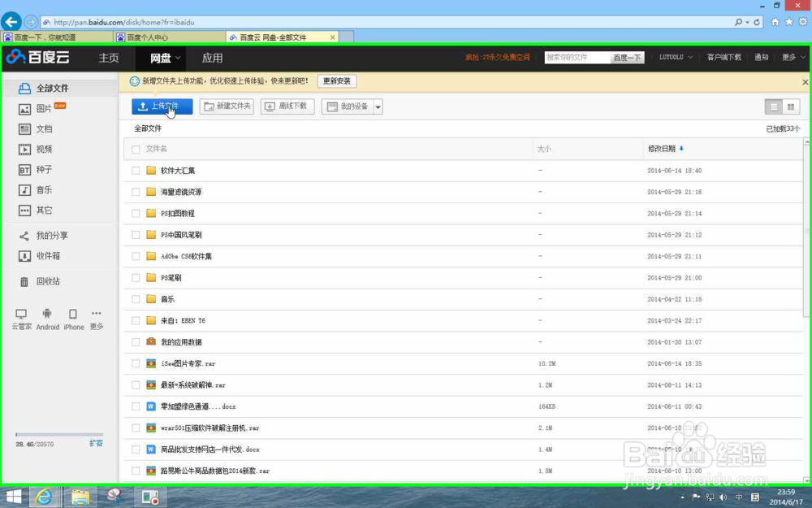The width and height of the screenshot is (812, 508).
Task: Open File Explorer from the taskbar
Action: 80,497
